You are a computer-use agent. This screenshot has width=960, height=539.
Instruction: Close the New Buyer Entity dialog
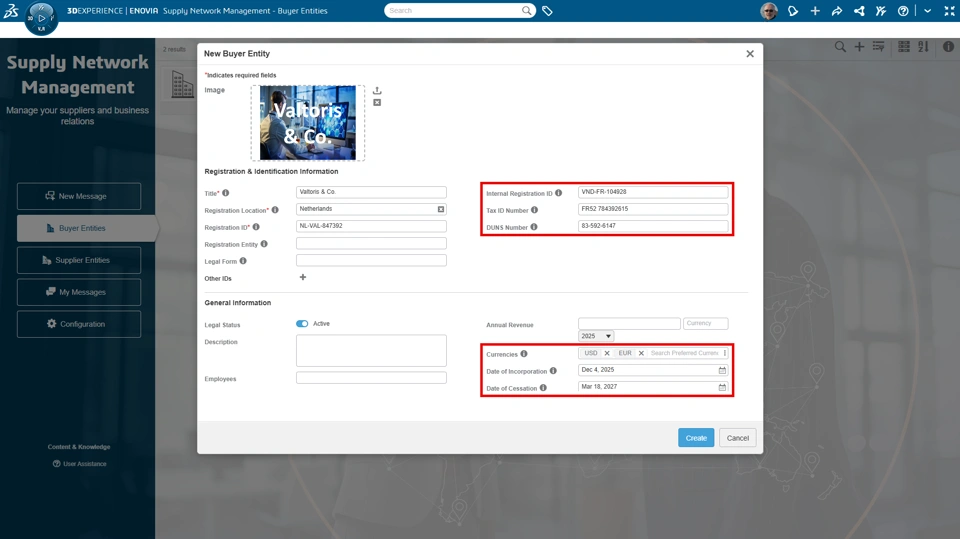(750, 54)
